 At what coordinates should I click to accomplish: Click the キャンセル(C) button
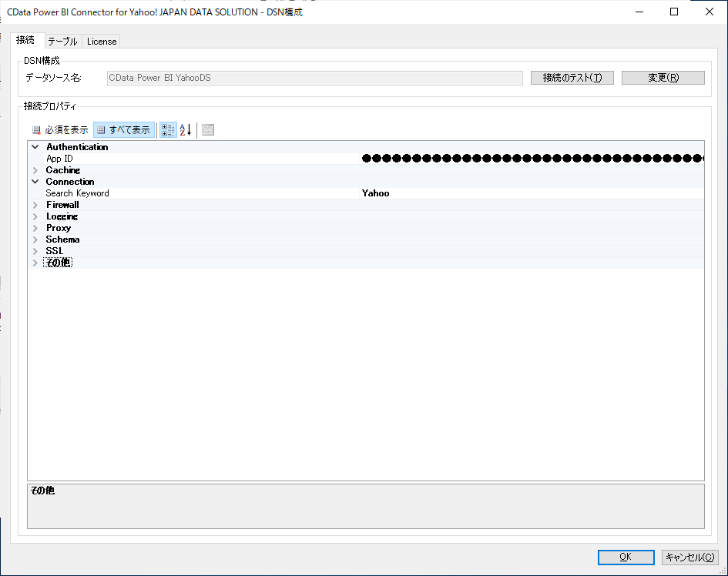click(x=690, y=557)
